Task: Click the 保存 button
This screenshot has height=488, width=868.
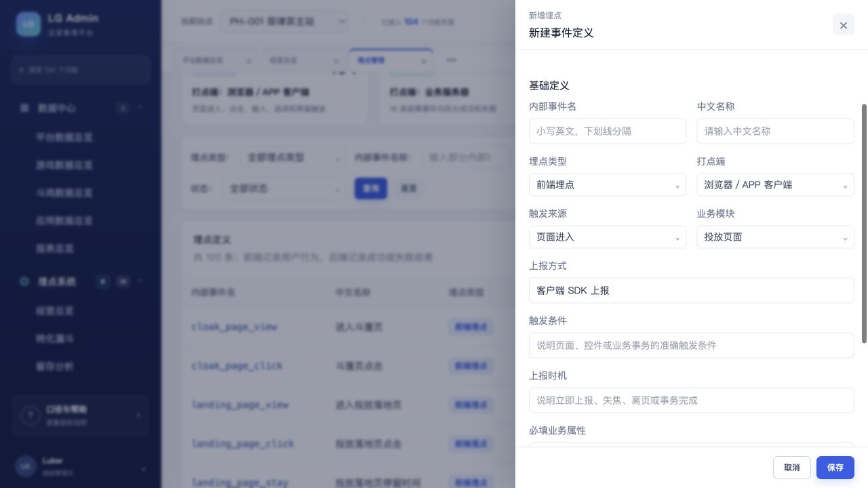Action: pyautogui.click(x=835, y=467)
